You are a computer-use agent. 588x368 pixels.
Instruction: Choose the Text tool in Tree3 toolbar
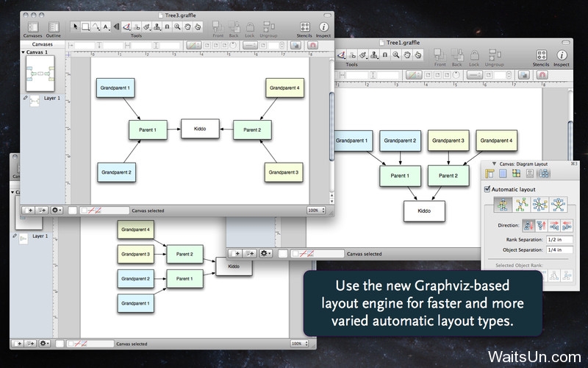106,26
